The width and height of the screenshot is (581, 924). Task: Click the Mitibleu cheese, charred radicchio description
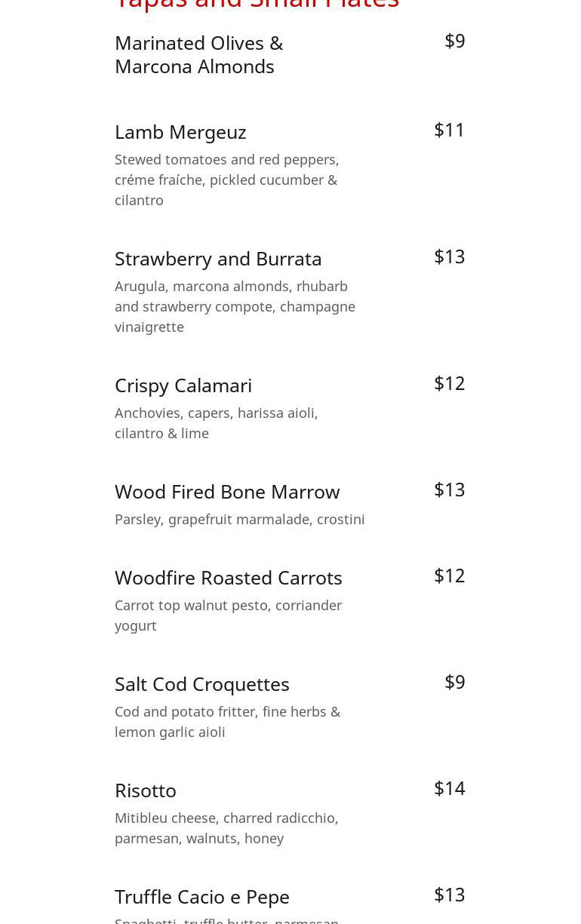[x=226, y=827]
